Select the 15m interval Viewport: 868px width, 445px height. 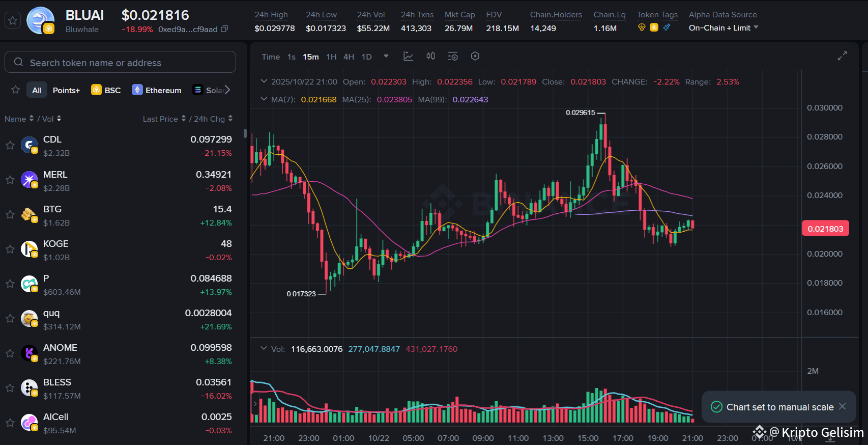tap(310, 57)
